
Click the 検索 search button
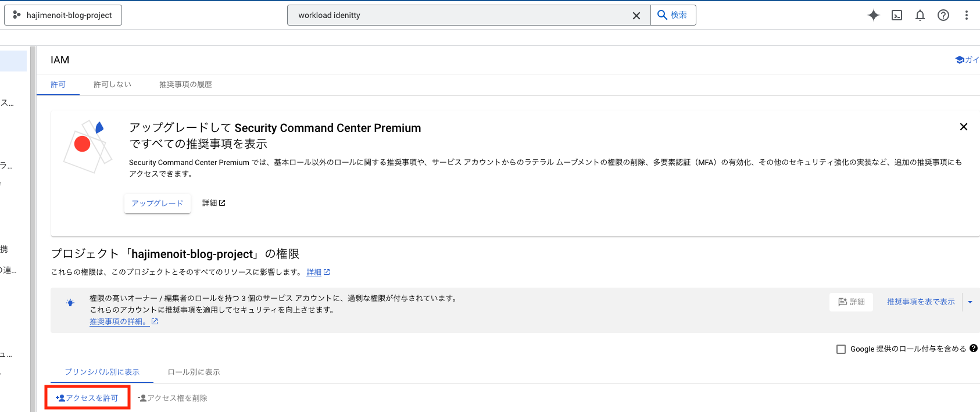coord(673,15)
